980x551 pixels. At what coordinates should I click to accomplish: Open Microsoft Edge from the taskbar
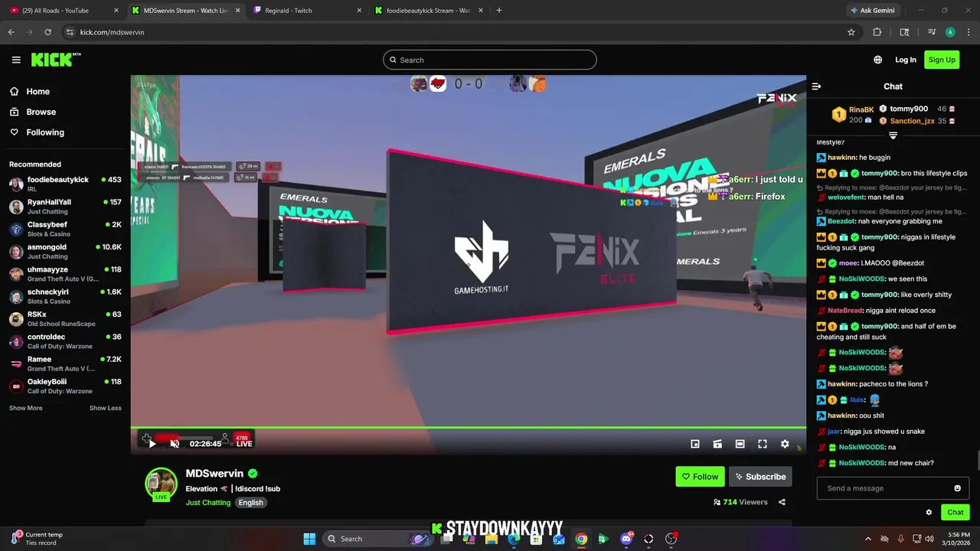pos(514,539)
